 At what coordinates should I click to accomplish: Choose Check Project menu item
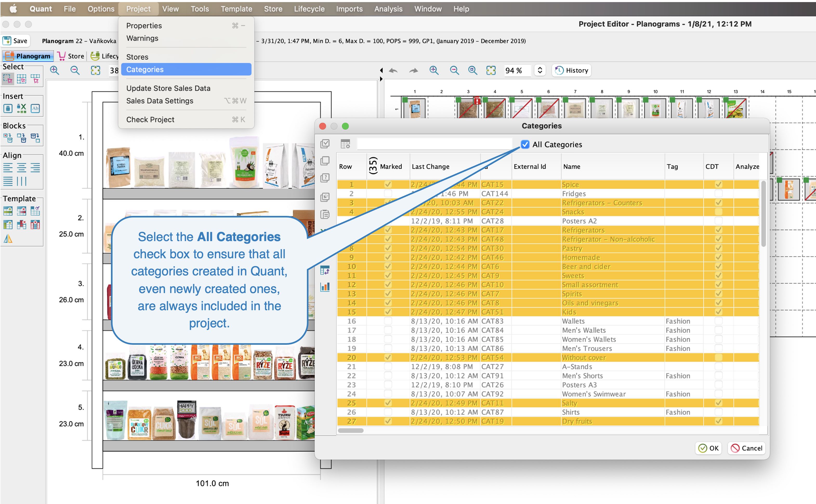coord(186,119)
